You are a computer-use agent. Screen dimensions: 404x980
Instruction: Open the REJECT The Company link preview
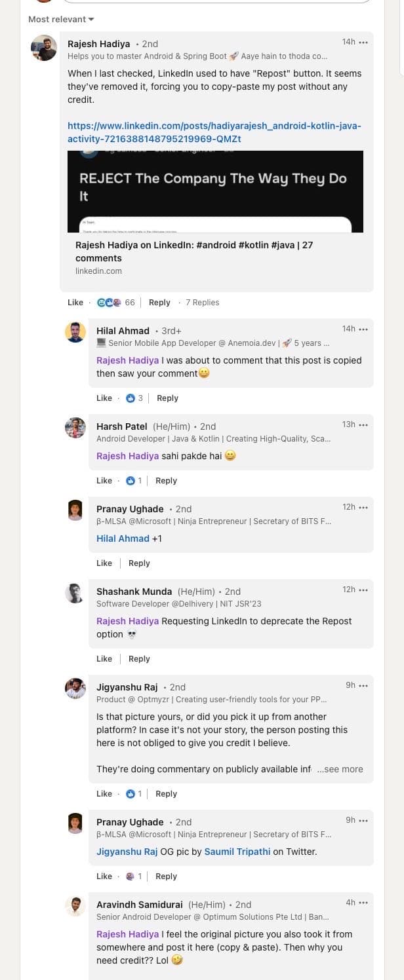(x=215, y=192)
